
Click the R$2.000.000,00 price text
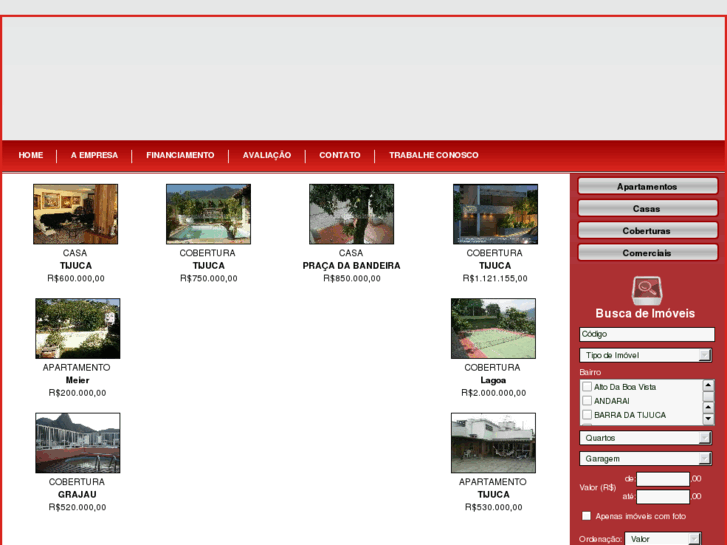493,393
